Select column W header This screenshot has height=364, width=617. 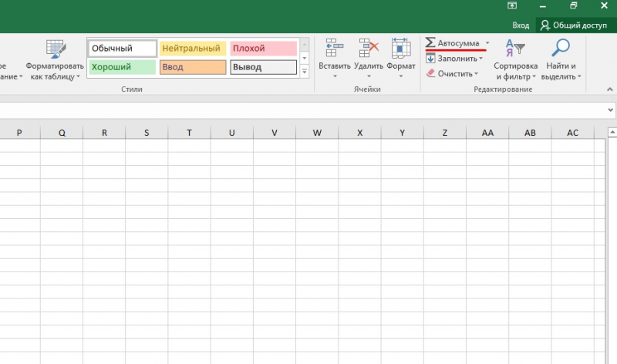[317, 133]
